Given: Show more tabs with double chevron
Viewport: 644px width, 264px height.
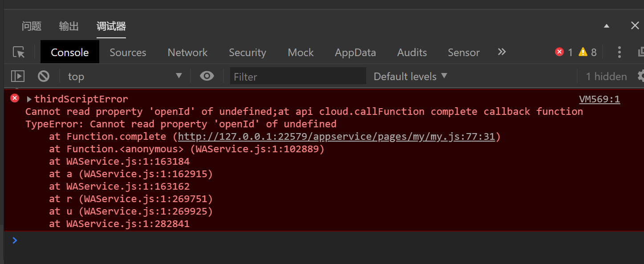Looking at the screenshot, I should click(x=502, y=52).
